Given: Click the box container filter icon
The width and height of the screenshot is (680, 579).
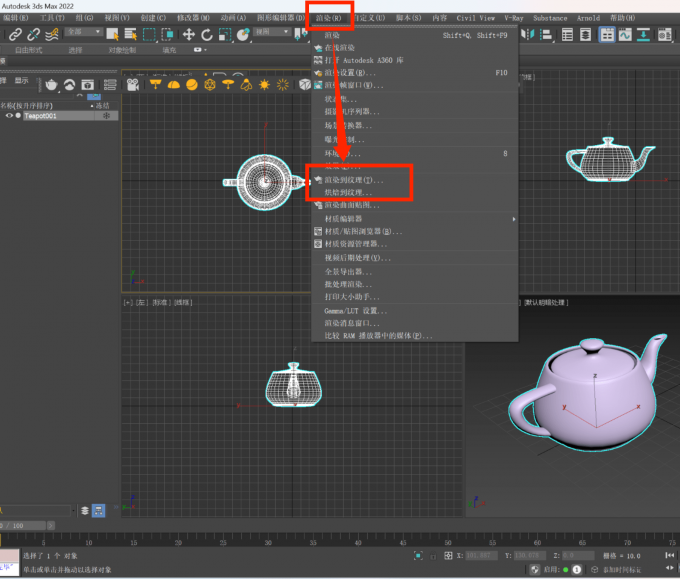Looking at the screenshot, I should tap(88, 85).
